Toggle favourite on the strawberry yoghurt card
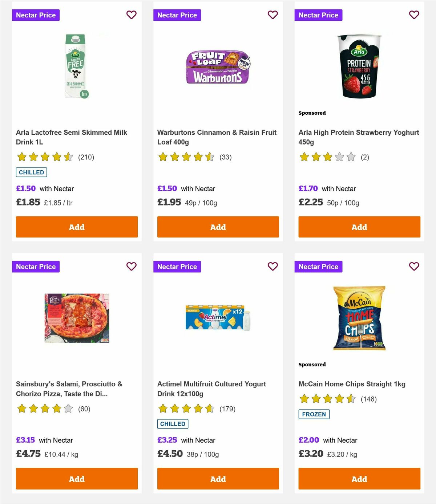 (x=414, y=15)
